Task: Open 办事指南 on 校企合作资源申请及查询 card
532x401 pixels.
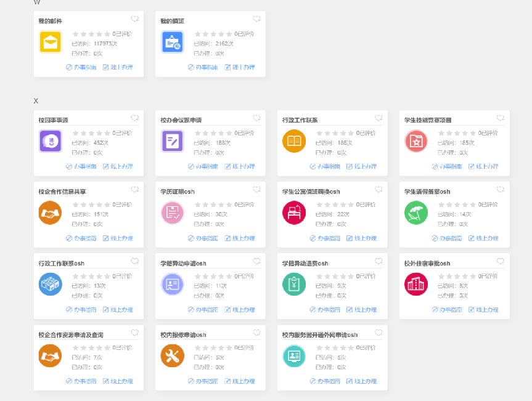Action: click(81, 381)
